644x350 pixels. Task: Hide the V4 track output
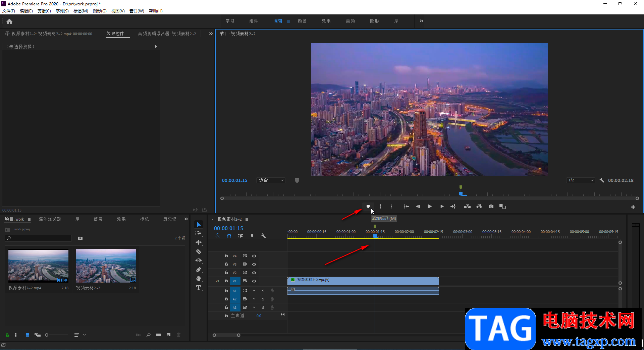[x=254, y=256]
